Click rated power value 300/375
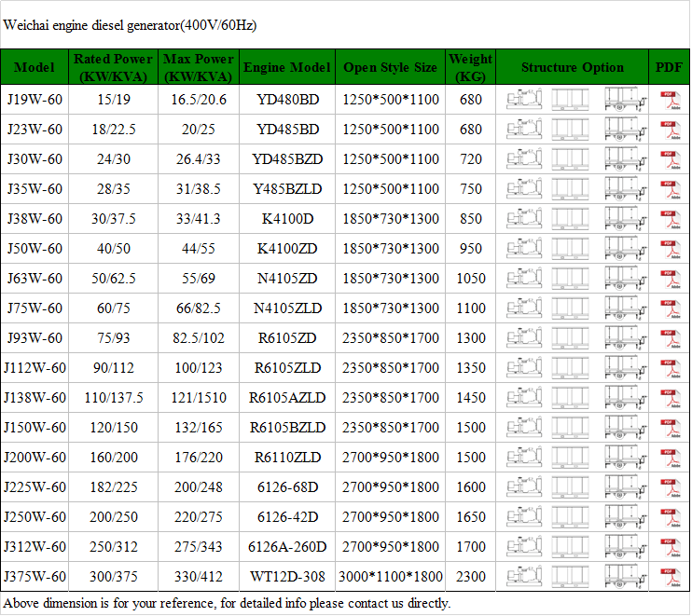Image resolution: width=692 pixels, height=616 pixels. point(114,576)
